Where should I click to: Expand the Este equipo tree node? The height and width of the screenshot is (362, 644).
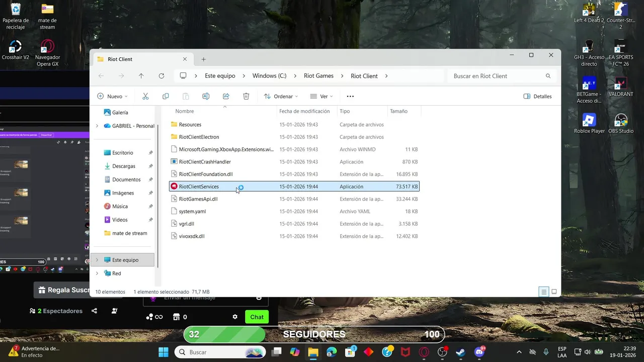(x=97, y=260)
